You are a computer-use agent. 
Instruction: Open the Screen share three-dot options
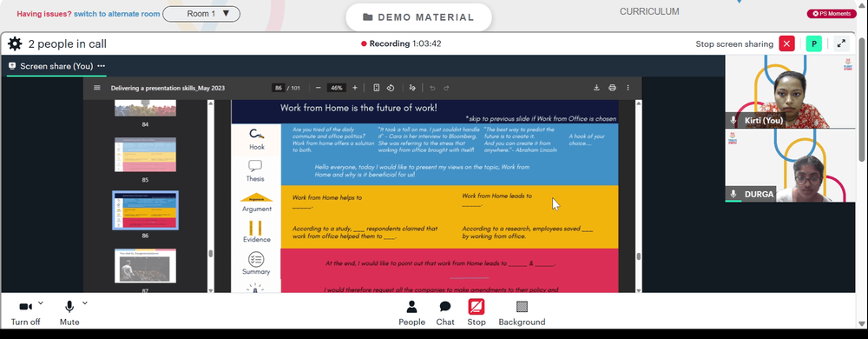101,66
